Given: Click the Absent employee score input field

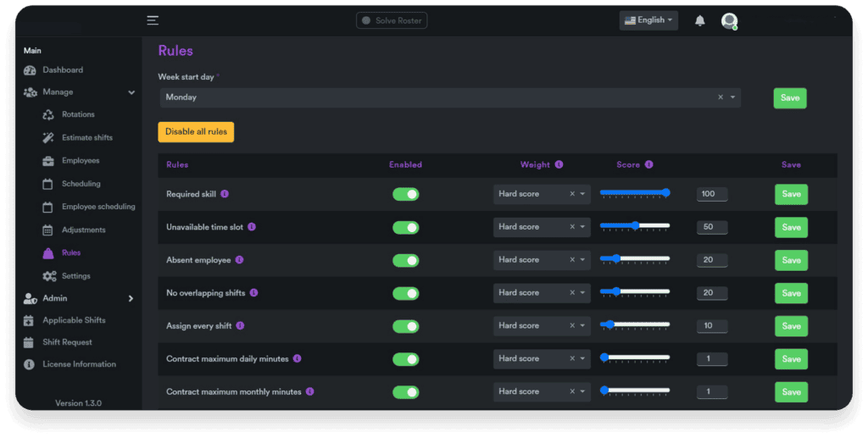Looking at the screenshot, I should click(711, 260).
